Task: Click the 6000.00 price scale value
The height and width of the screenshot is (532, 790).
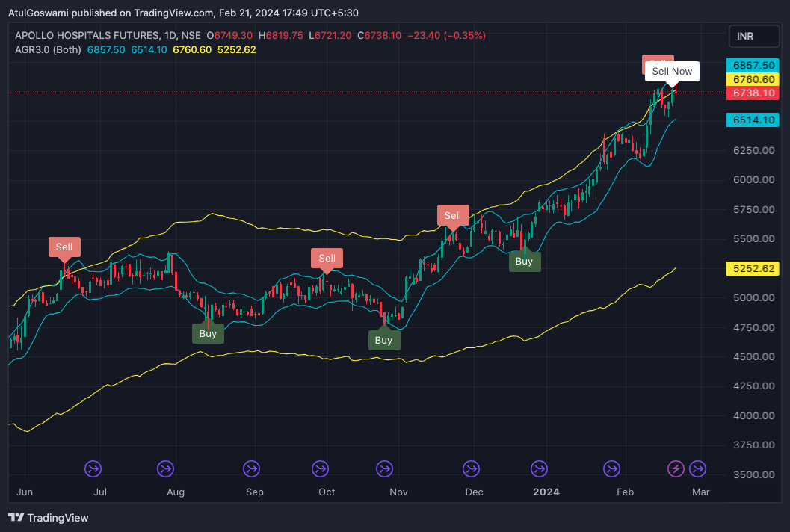Action: 754,179
